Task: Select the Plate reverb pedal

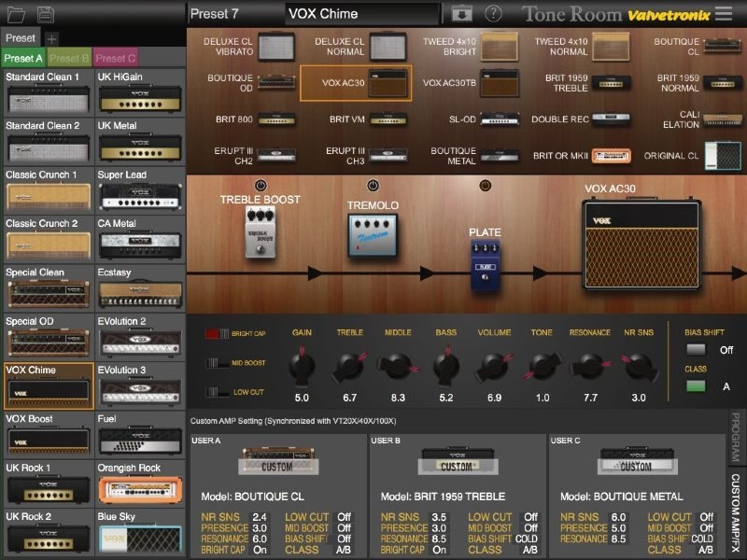Action: (x=485, y=264)
